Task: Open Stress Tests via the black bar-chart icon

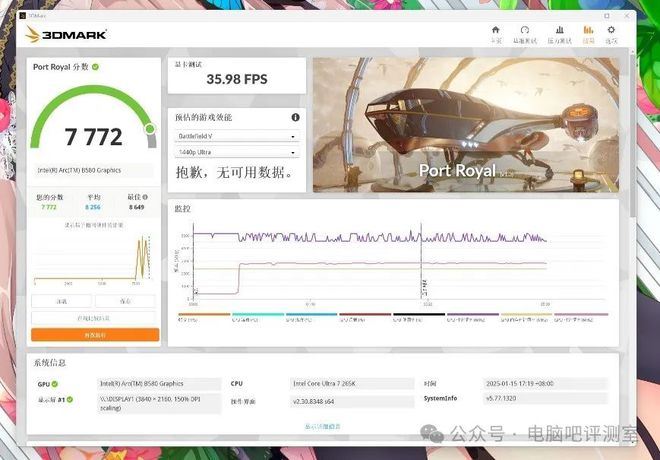Action: tap(559, 35)
